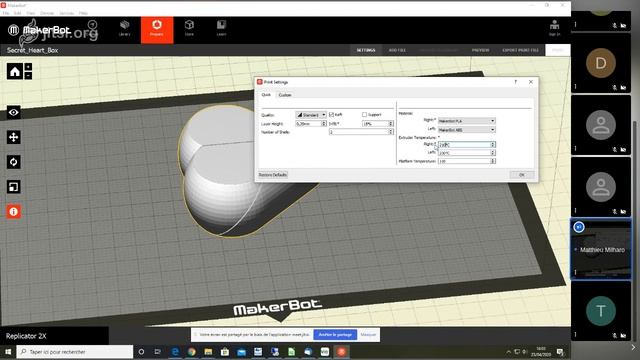Open the Store section

coord(189,29)
